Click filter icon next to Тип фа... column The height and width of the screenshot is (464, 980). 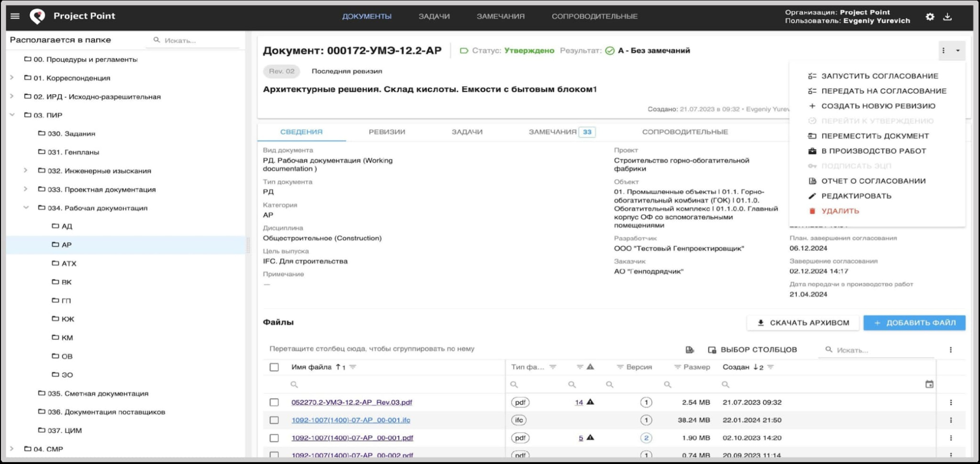pos(553,367)
